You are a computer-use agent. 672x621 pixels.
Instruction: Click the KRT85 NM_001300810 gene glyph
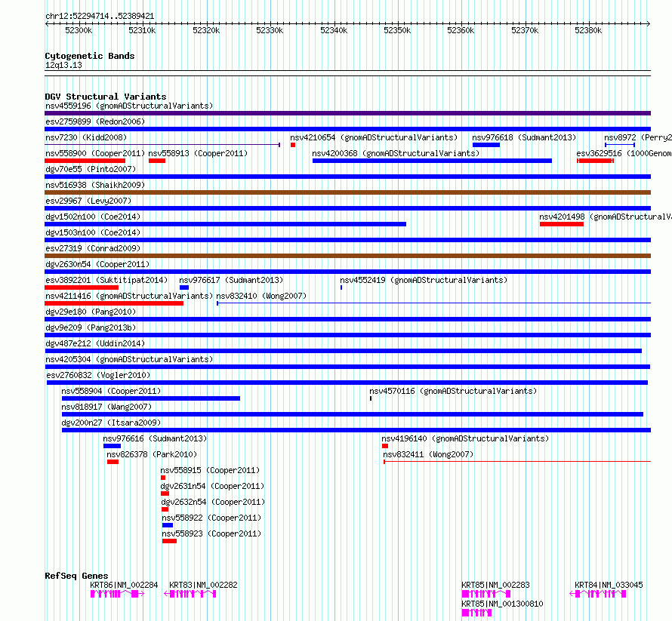click(476, 613)
